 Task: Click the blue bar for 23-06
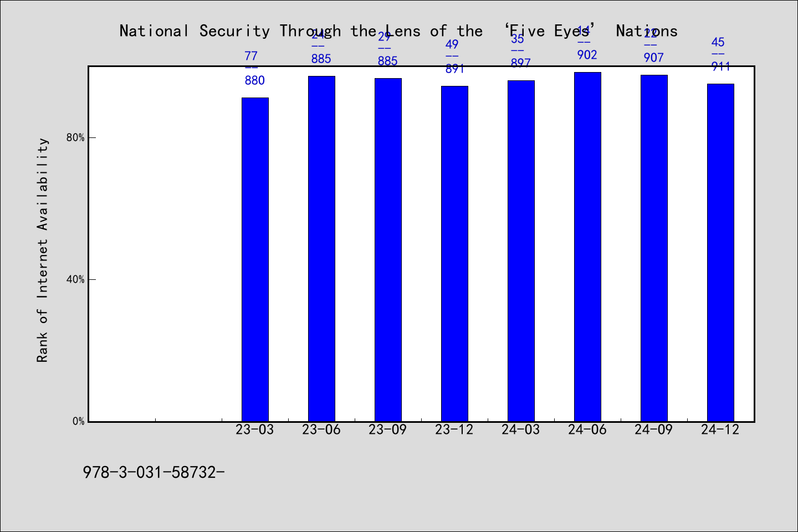(321, 249)
